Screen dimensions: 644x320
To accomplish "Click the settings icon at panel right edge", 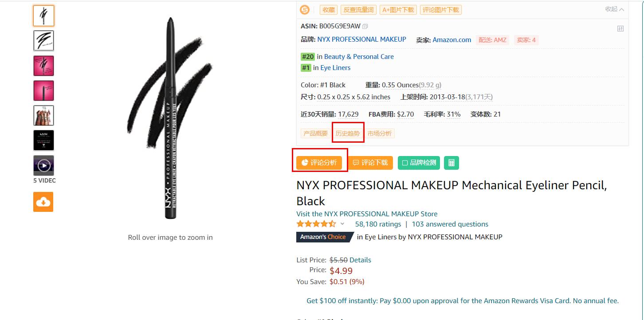I will [x=620, y=29].
